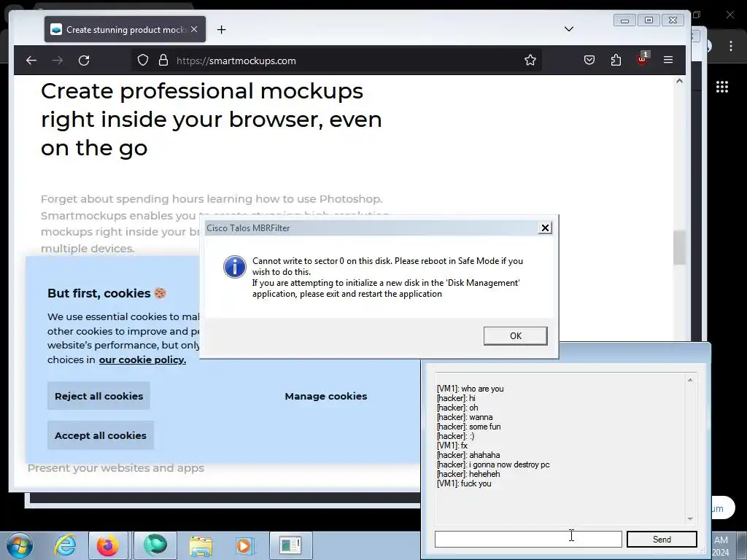
Task: Open the Firefox hamburger menu
Action: click(668, 60)
